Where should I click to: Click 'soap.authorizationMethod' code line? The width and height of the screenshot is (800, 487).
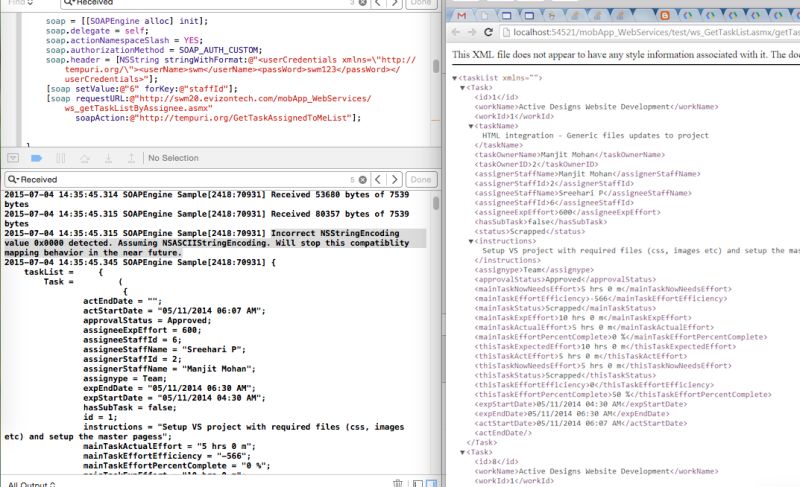(154, 50)
